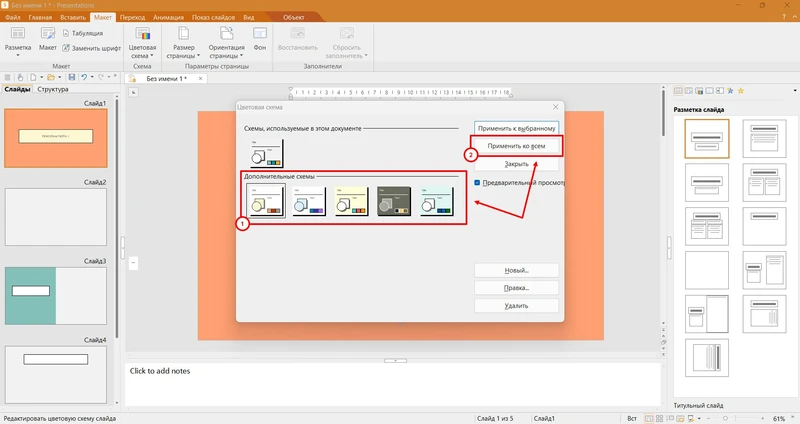Click the 61% zoom level
Viewport: 800px width, 424px height.
[x=779, y=418]
